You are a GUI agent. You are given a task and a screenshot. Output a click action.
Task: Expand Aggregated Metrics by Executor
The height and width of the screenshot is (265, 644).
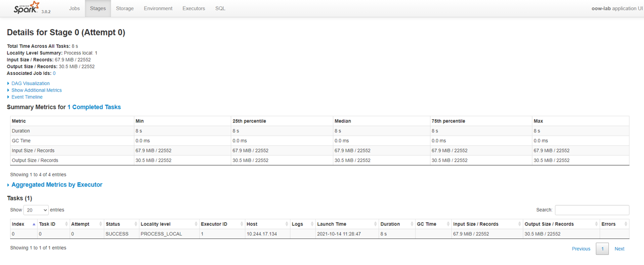(56, 185)
